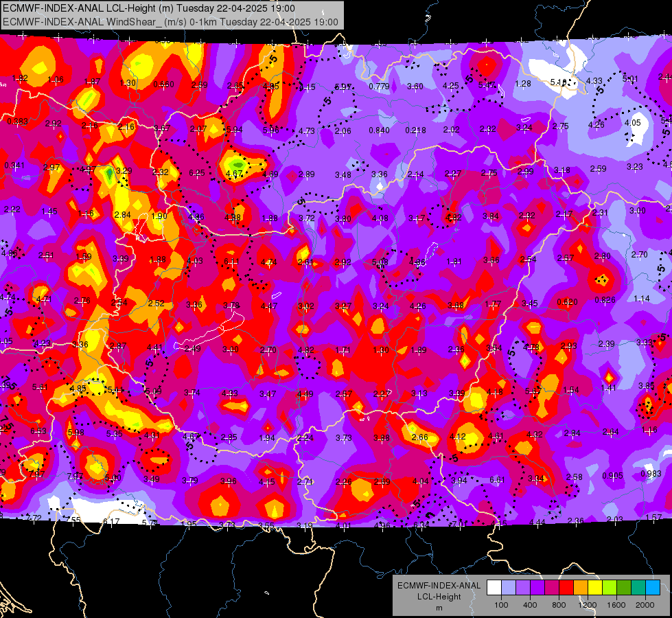Click the wind shear value 5.61
Image resolution: width=672 pixels, height=618 pixels.
tap(40, 387)
